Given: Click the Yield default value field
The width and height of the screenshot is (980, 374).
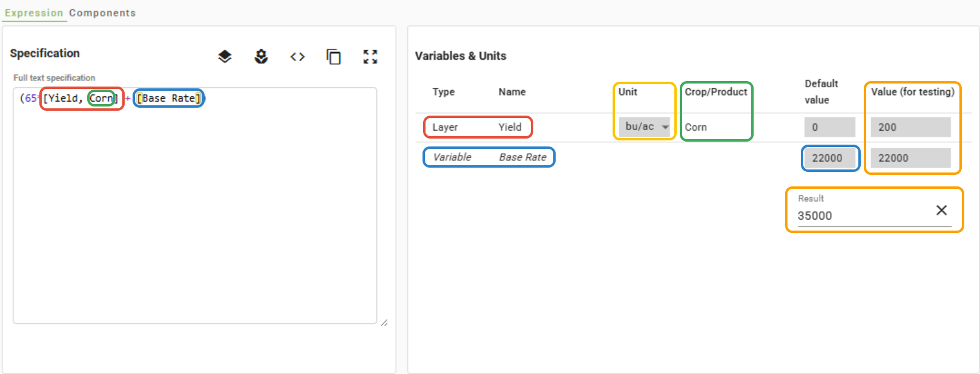Looking at the screenshot, I should [x=829, y=127].
